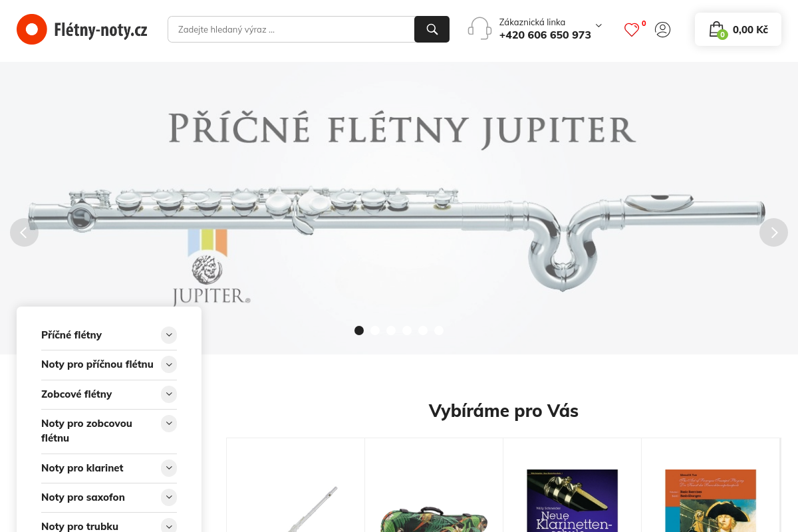Go to previous banner slide arrow
The image size is (798, 532).
coord(24,232)
